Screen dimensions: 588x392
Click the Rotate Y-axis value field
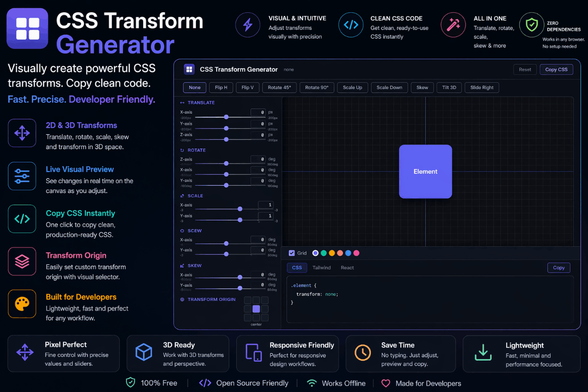tap(258, 181)
